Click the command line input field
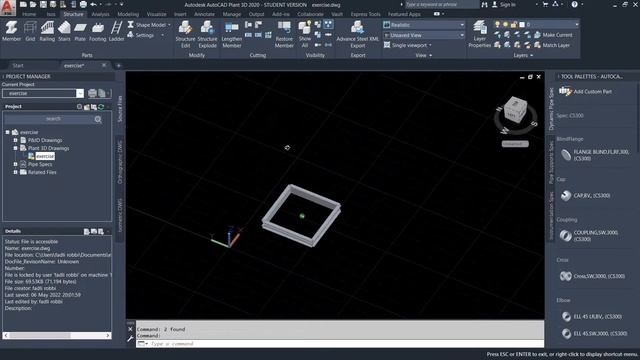The width and height of the screenshot is (640, 360). 340,344
